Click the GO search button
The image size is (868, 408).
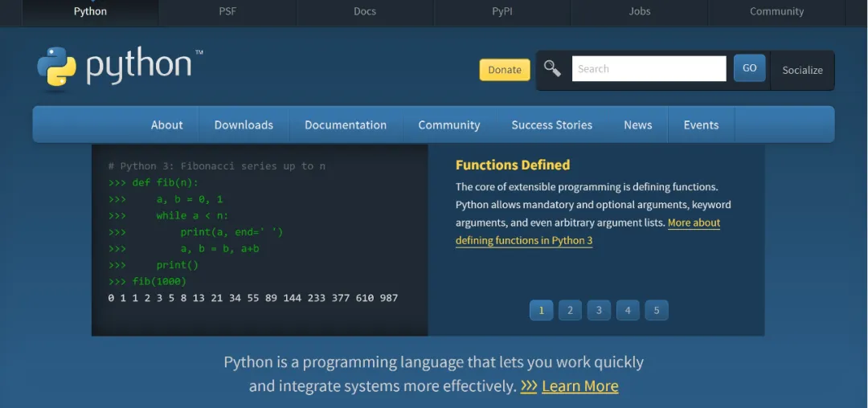pyautogui.click(x=750, y=68)
